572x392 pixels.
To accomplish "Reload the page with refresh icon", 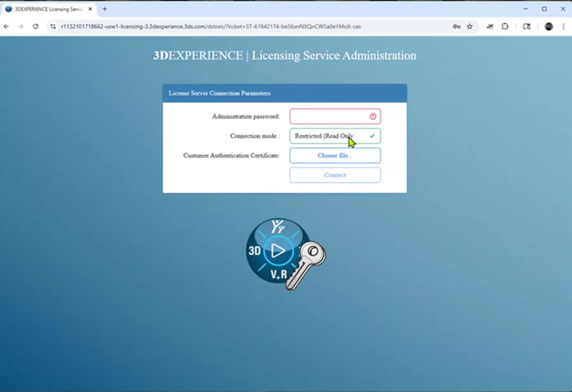I will click(36, 26).
